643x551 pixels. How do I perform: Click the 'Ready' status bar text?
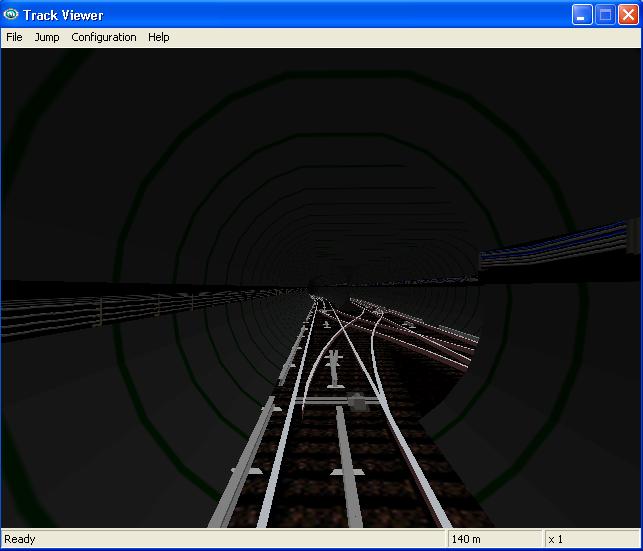20,539
